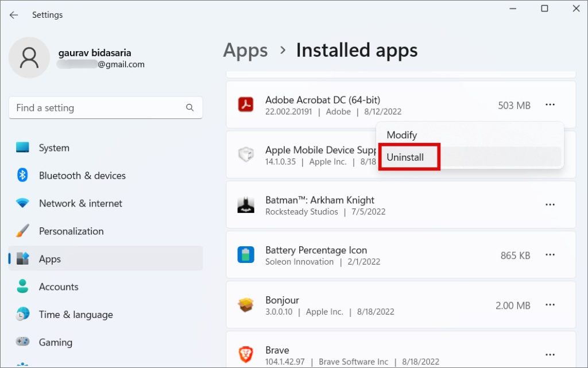Click the Brave lion icon
Screen dimensions: 588x368
(x=246, y=355)
